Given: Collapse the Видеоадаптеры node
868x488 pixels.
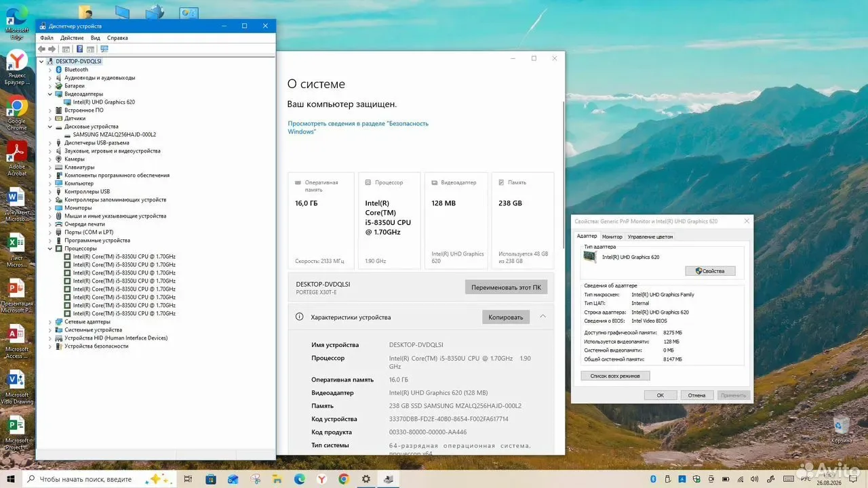Looking at the screenshot, I should point(50,94).
